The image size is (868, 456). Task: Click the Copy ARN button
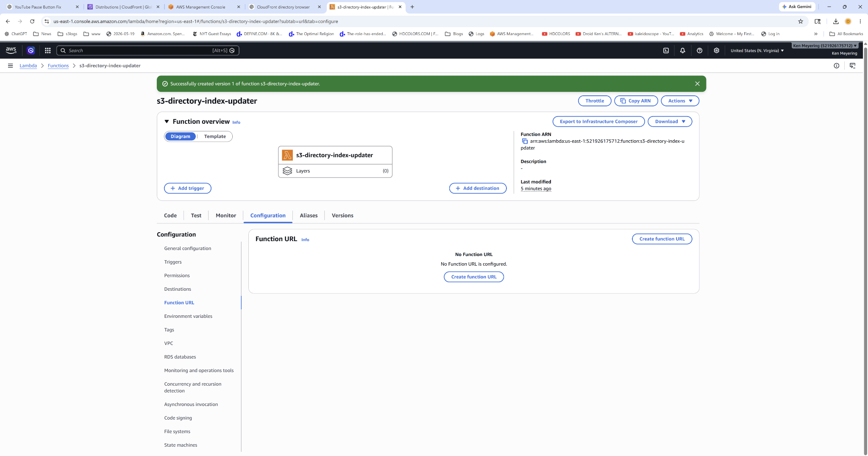point(636,101)
